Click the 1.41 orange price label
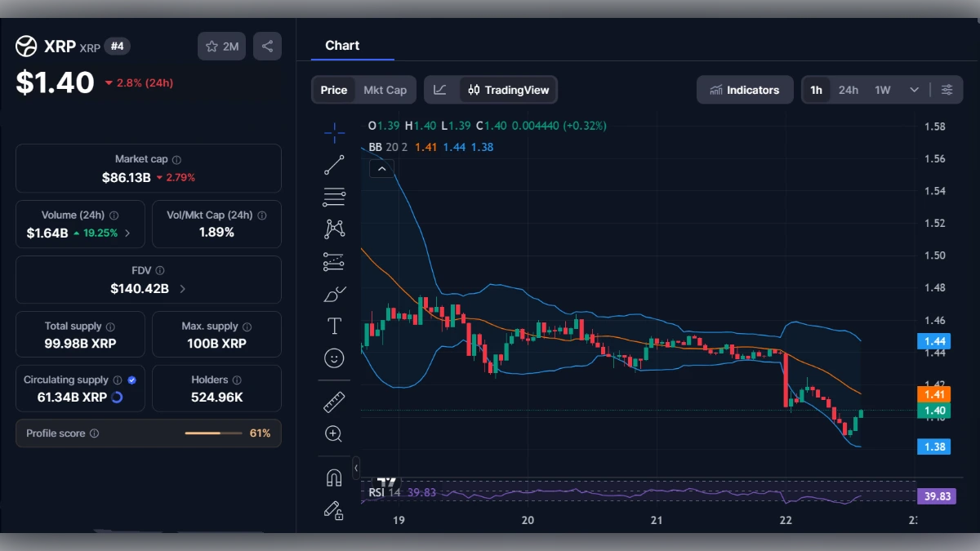 [933, 394]
